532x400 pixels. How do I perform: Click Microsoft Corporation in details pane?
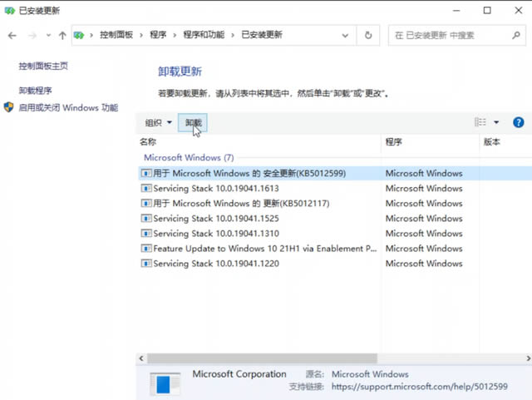point(239,374)
